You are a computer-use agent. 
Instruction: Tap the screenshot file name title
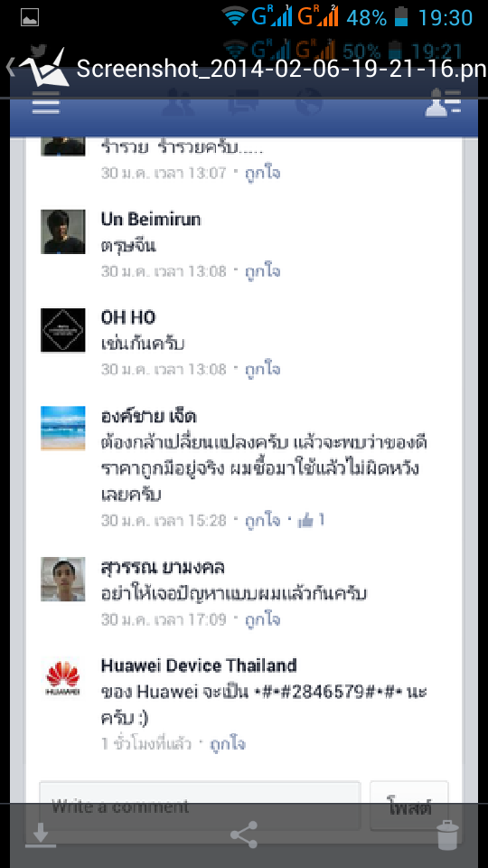tap(282, 69)
